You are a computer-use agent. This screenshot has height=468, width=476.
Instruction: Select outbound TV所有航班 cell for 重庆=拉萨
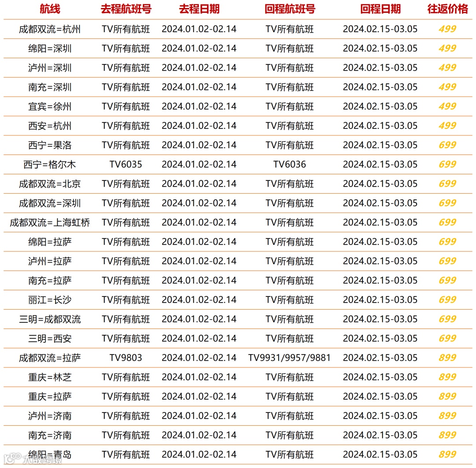point(126,397)
